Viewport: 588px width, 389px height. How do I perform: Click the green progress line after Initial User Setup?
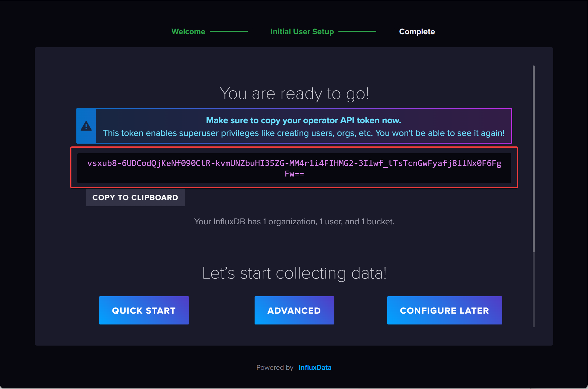tap(357, 31)
